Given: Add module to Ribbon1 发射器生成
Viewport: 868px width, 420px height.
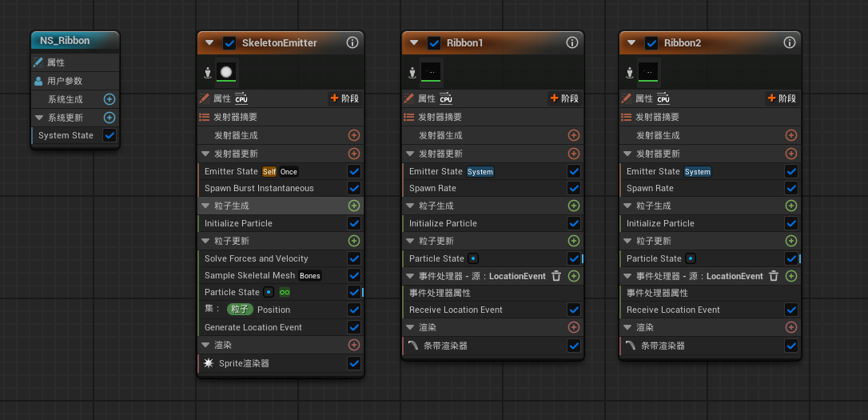Looking at the screenshot, I should (x=574, y=135).
